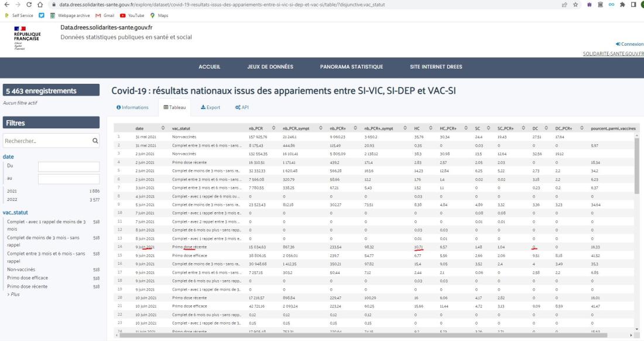Image resolution: width=644 pixels, height=341 pixels.
Task: Switch to the API tab
Action: point(242,107)
